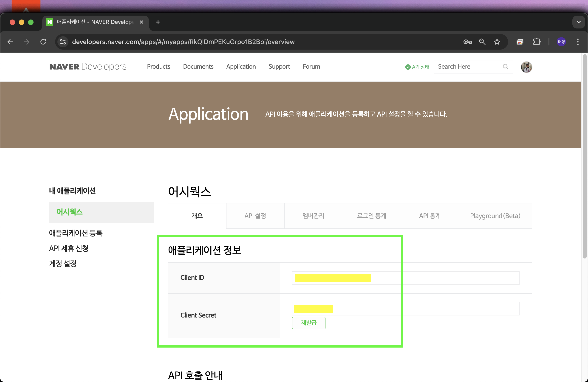Open the Chrome three-dot menu
Screen dimensions: 588x382
point(578,42)
